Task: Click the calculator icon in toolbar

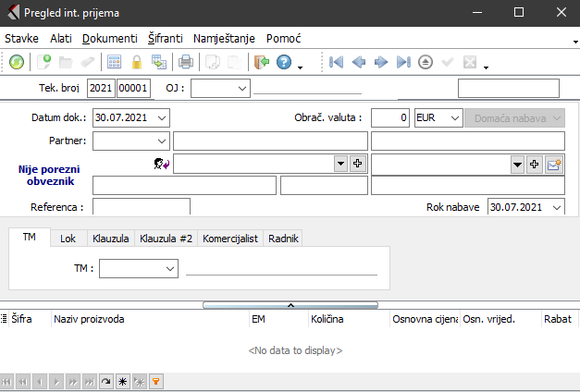Action: tap(115, 62)
